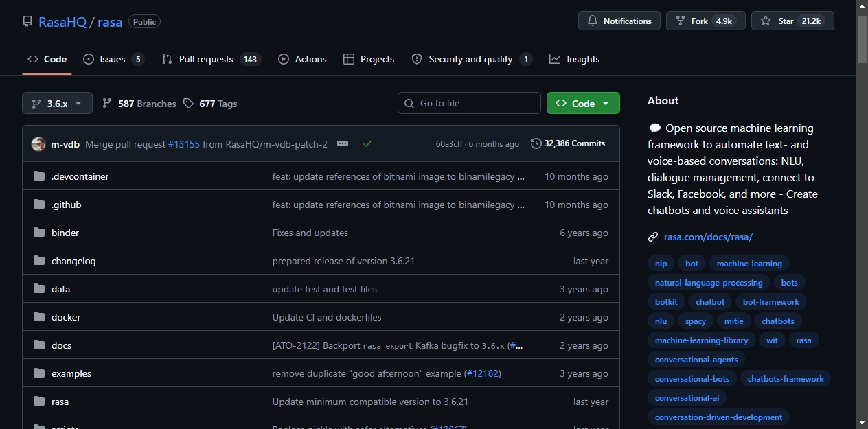The image size is (868, 429).
Task: Open the .devcontainer folder
Action: click(80, 176)
